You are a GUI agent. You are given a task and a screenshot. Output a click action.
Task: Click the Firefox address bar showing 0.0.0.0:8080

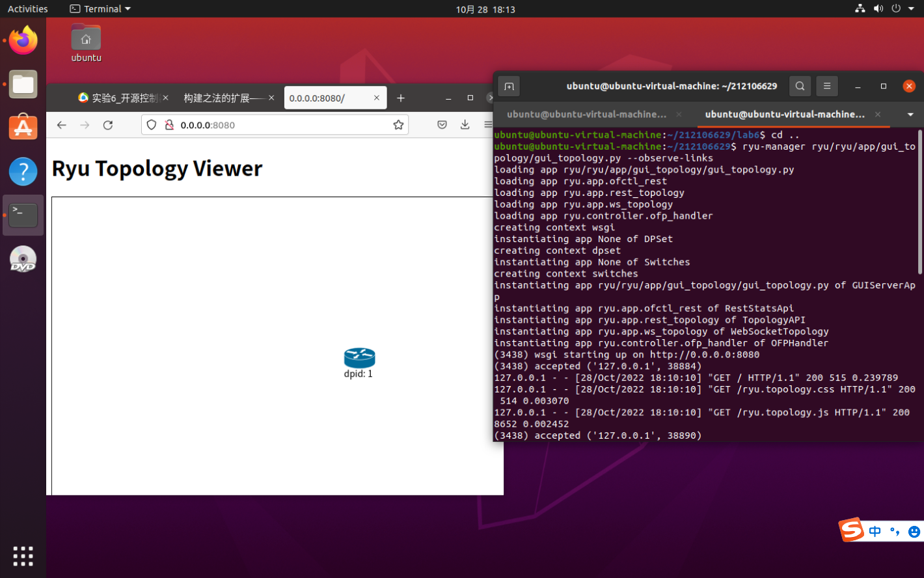point(275,125)
